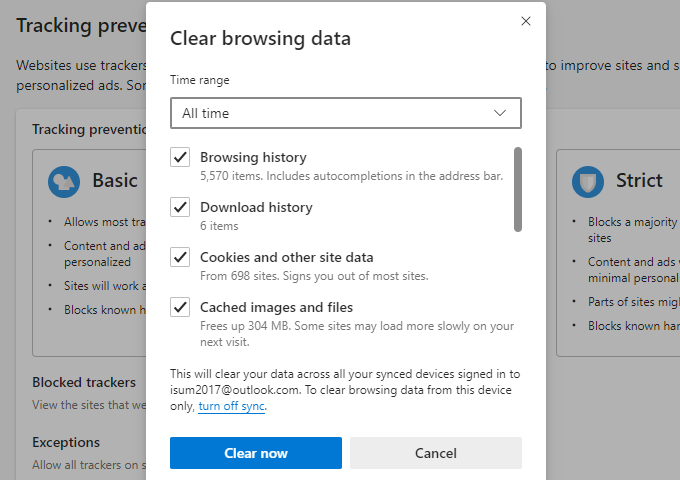The image size is (680, 480).
Task: Click the Basic heading text
Action: (115, 180)
